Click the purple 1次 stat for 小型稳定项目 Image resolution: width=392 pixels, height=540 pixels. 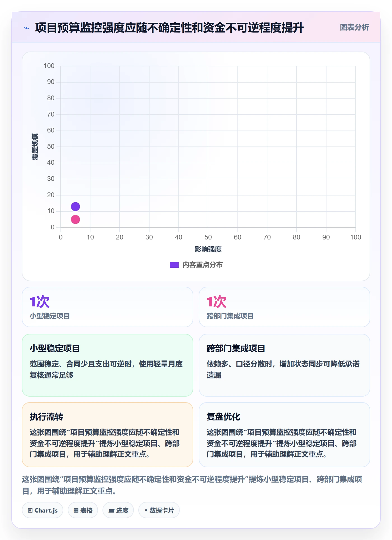click(40, 302)
